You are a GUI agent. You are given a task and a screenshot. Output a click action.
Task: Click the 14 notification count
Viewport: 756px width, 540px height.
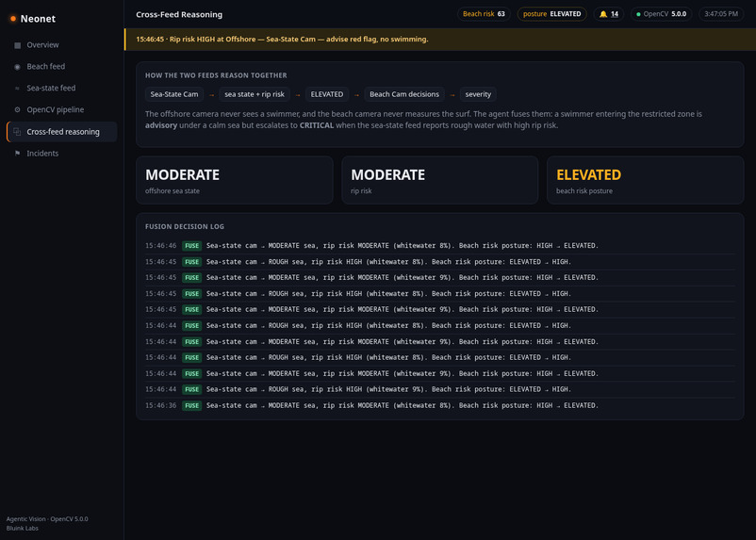(x=615, y=14)
